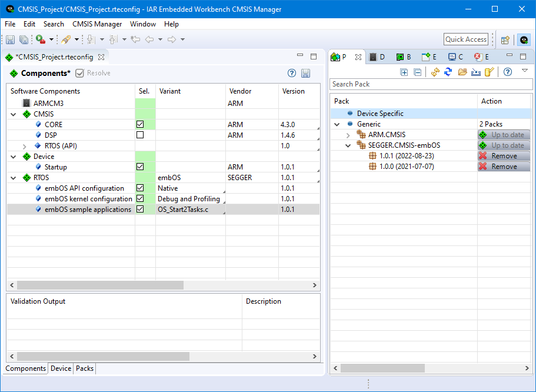The image size is (536, 392).
Task: Open the Help icon in Packs panel
Action: [x=508, y=72]
